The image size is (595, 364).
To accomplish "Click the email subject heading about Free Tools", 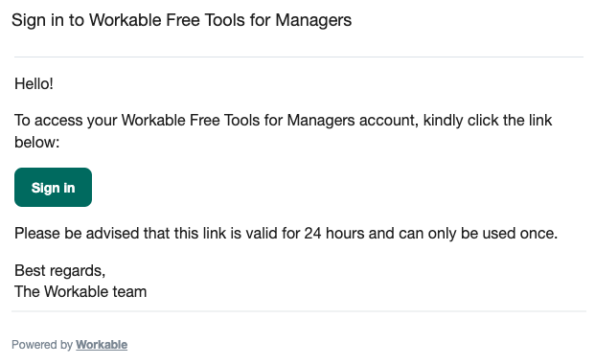I will (x=181, y=20).
